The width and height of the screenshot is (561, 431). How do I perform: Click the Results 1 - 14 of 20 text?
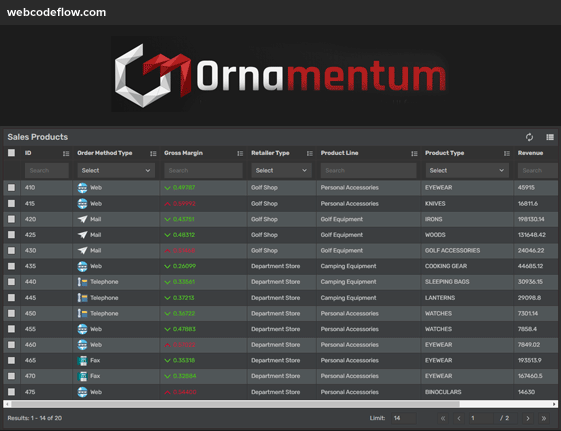(x=35, y=418)
